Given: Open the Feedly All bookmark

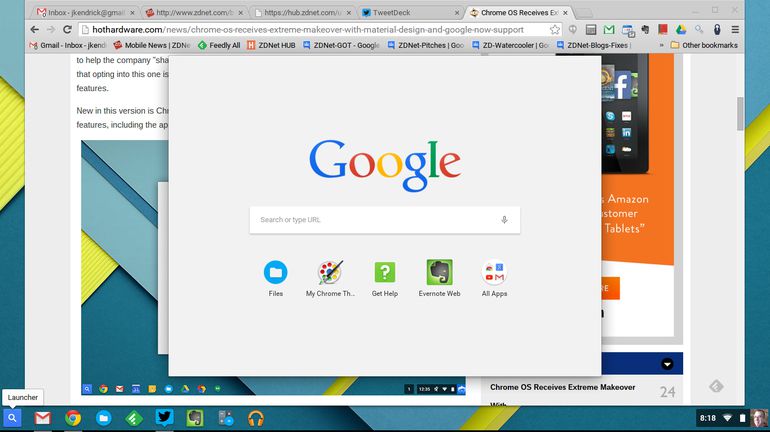Looking at the screenshot, I should (x=219, y=45).
